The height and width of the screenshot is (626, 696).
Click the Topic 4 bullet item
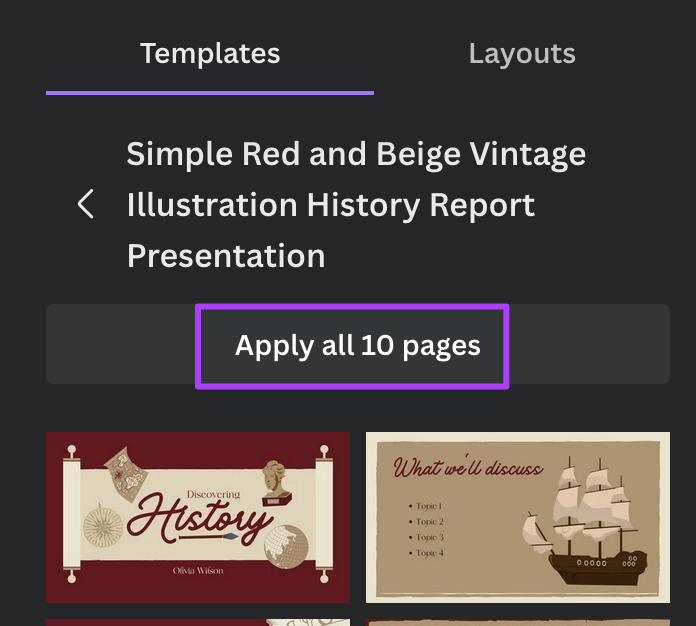[430, 553]
